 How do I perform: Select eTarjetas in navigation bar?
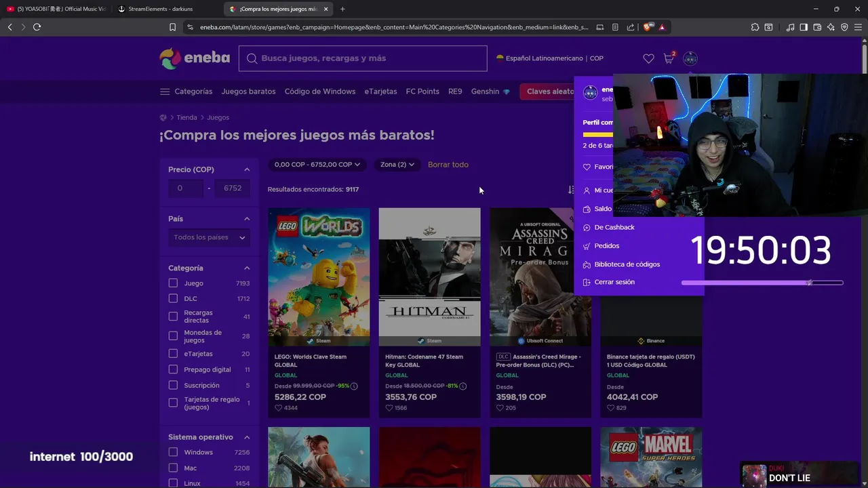pyautogui.click(x=380, y=91)
